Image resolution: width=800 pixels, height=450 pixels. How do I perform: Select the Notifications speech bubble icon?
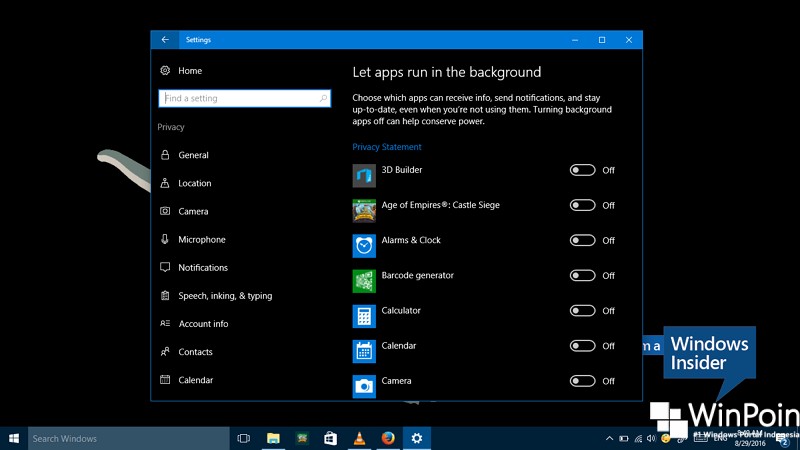(165, 267)
